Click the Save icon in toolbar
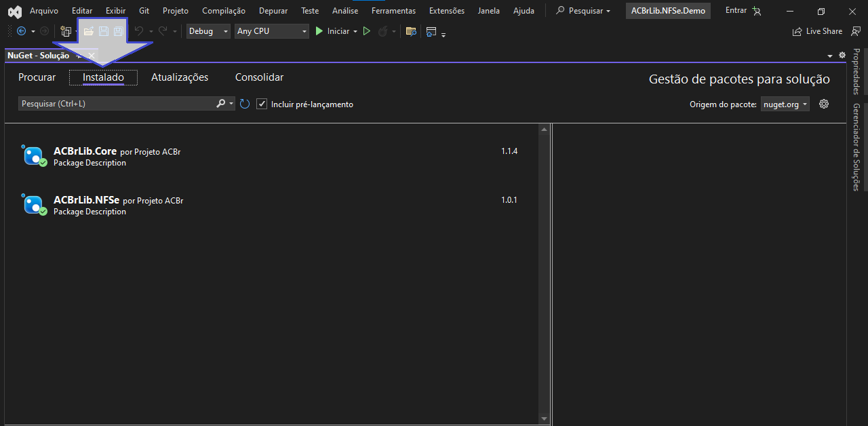 point(104,31)
